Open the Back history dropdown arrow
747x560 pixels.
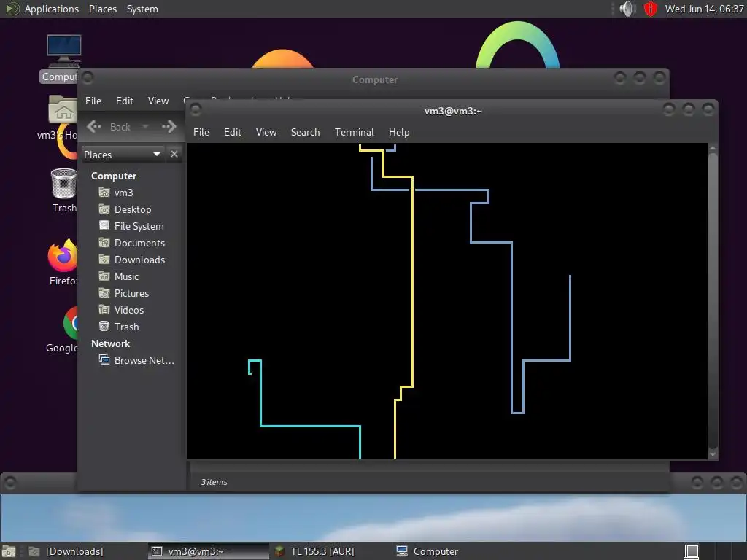[x=145, y=127]
